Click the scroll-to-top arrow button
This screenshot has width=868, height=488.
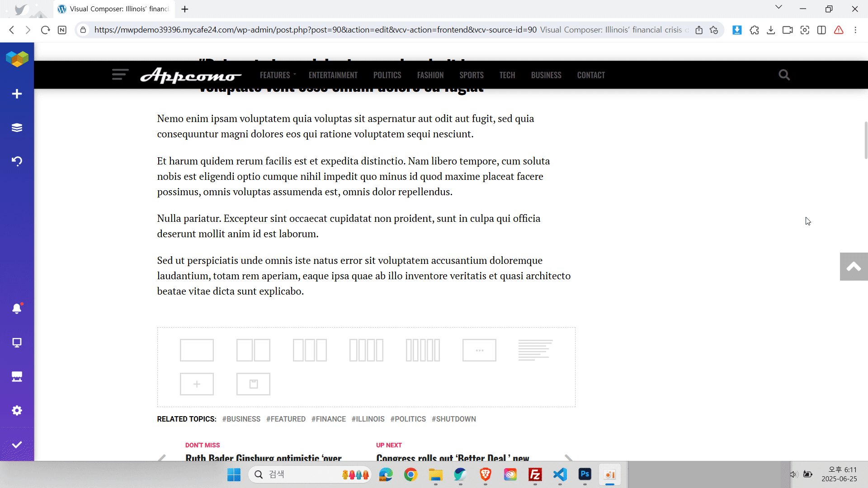click(x=853, y=267)
